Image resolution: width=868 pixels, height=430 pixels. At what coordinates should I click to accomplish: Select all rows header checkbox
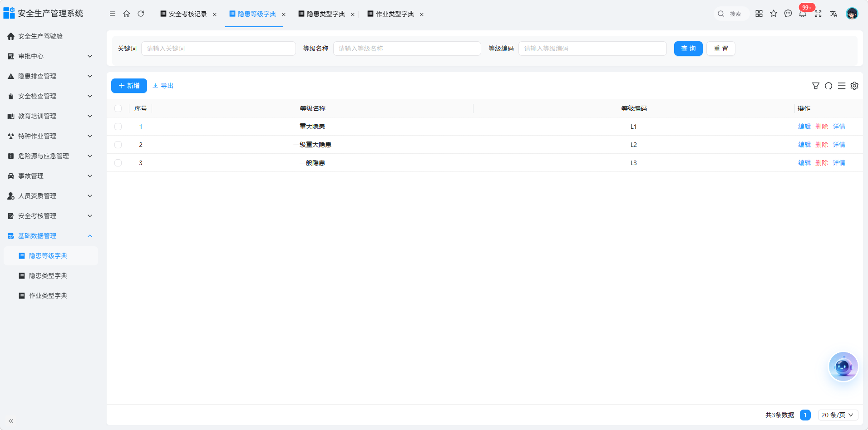click(118, 108)
